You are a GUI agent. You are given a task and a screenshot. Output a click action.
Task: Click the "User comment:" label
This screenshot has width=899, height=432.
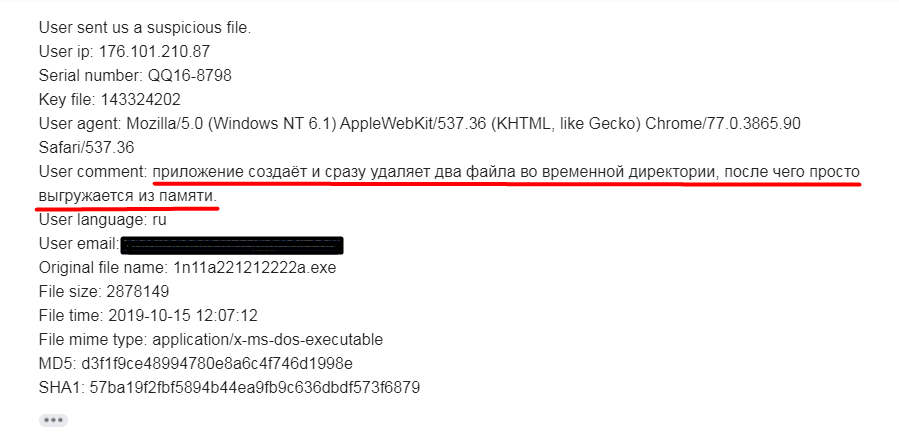[92, 172]
